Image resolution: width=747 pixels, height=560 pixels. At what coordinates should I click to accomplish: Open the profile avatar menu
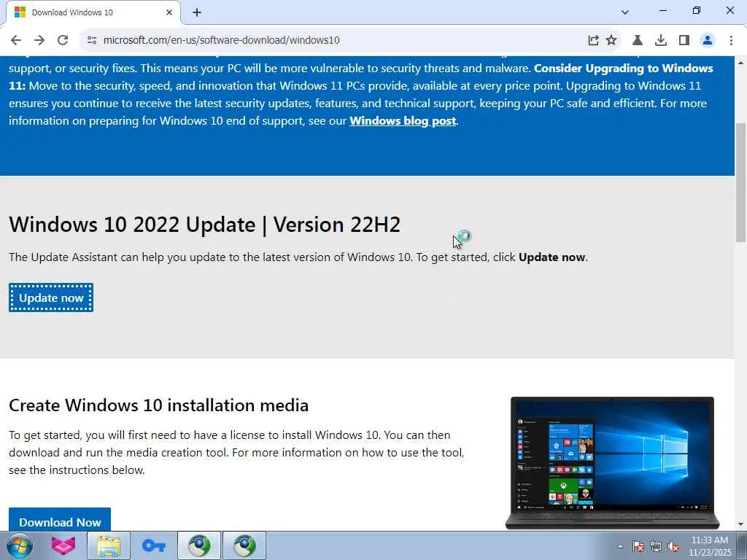pos(708,40)
